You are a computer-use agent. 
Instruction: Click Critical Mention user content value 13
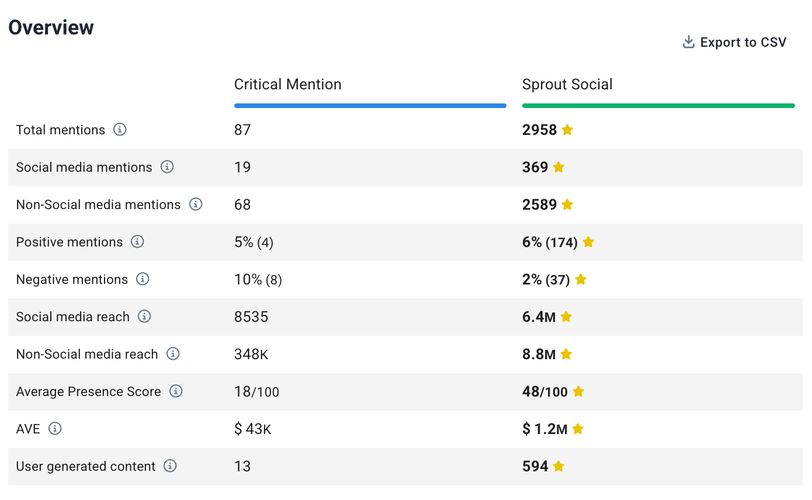[x=242, y=466]
